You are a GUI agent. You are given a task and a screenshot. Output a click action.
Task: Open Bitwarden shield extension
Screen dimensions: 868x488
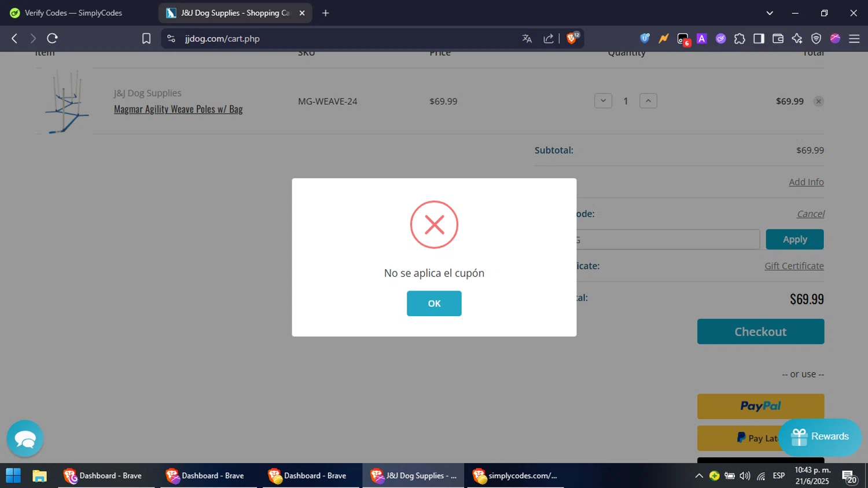coord(645,38)
